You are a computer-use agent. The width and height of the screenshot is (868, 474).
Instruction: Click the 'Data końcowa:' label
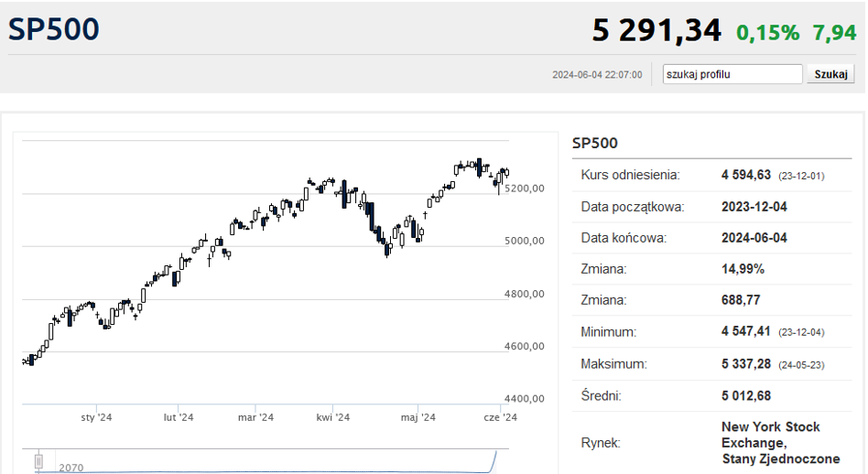tap(624, 239)
